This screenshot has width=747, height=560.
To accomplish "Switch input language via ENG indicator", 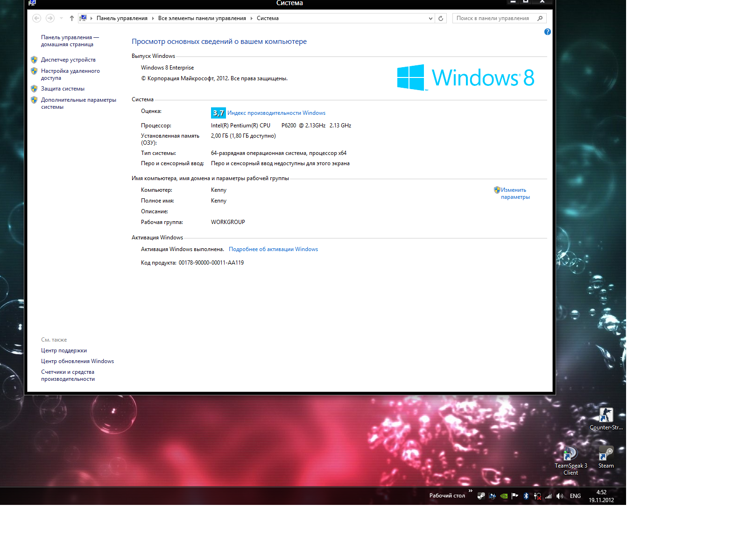I will point(575,496).
